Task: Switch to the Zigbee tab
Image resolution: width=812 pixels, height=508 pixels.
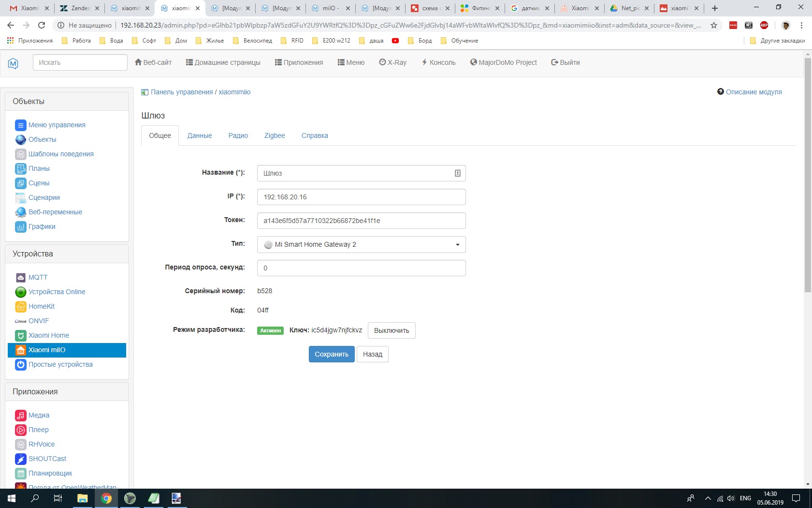Action: 275,136
